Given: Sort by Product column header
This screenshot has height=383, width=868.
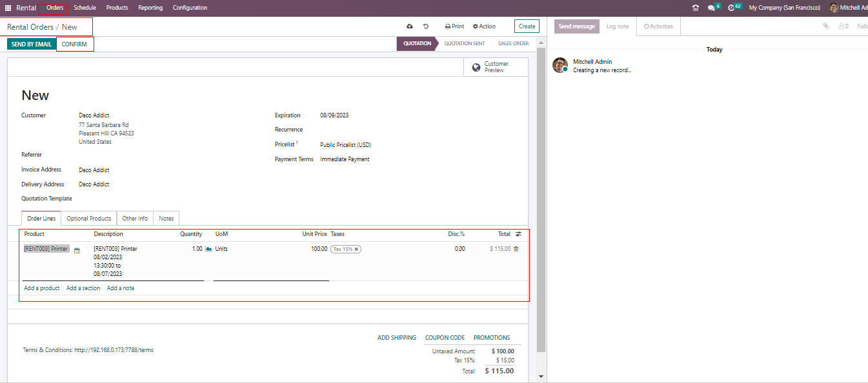Looking at the screenshot, I should point(34,234).
